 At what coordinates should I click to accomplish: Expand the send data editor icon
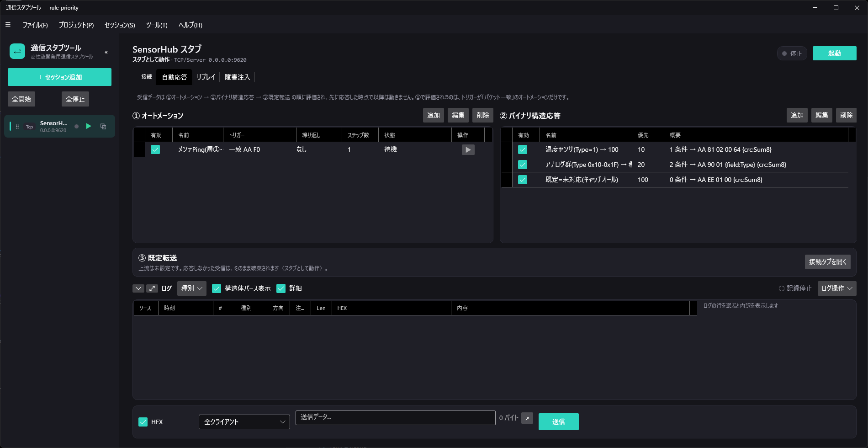[527, 418]
